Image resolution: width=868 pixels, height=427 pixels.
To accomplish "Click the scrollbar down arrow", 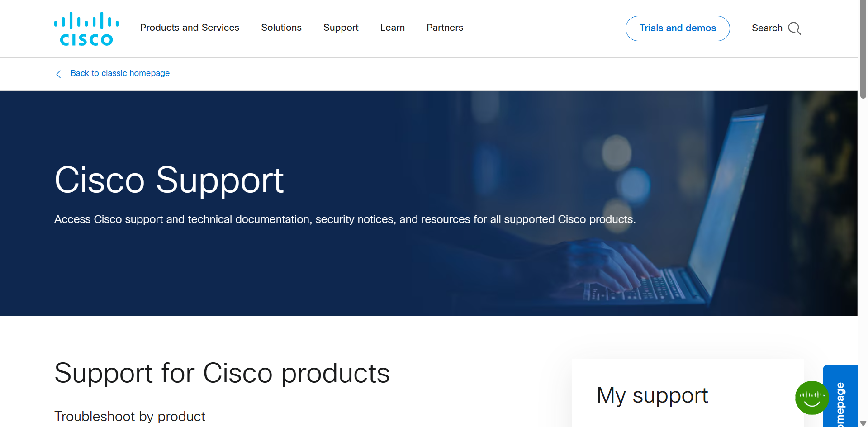I will pos(863,423).
